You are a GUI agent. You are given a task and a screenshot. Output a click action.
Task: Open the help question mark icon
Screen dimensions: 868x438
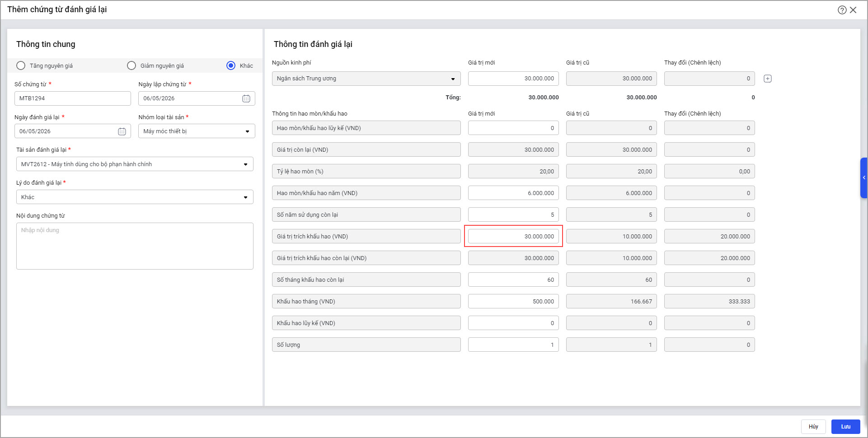click(x=842, y=10)
